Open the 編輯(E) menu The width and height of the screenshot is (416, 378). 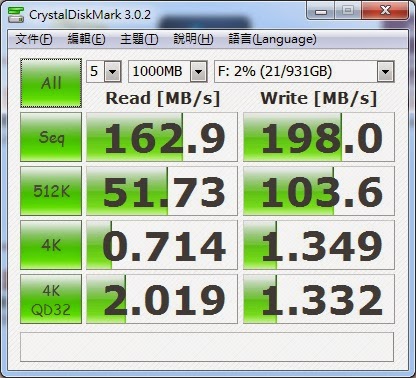point(86,40)
